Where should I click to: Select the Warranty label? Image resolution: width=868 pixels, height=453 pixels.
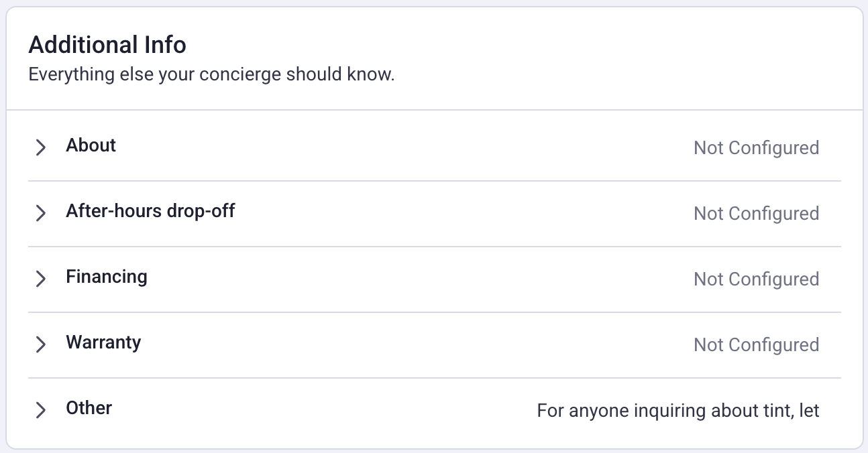(103, 342)
